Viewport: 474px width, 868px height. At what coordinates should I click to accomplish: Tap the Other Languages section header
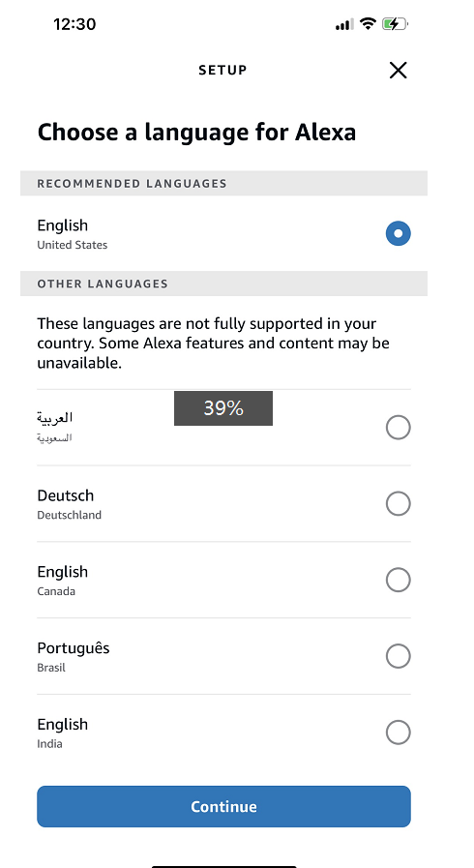coord(223,284)
